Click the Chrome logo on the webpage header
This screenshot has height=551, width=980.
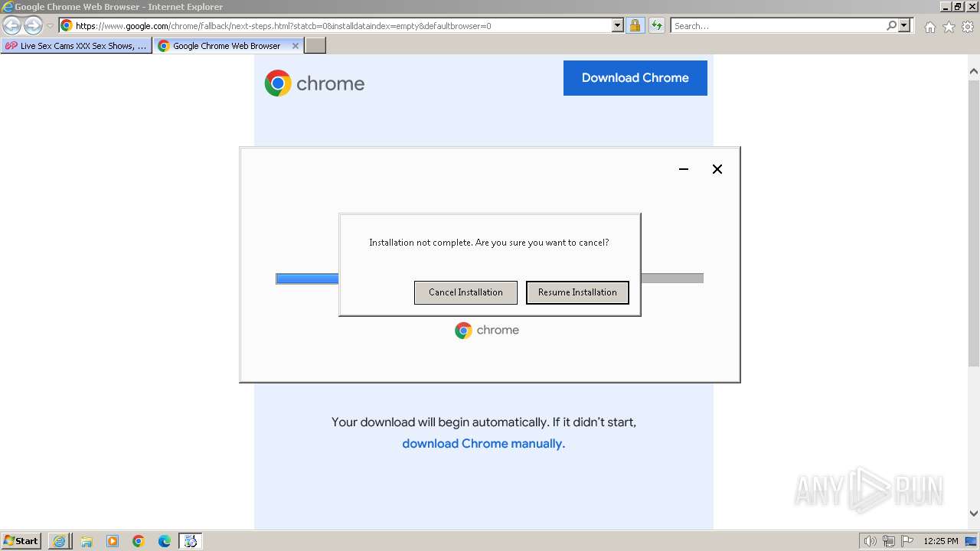pos(315,83)
